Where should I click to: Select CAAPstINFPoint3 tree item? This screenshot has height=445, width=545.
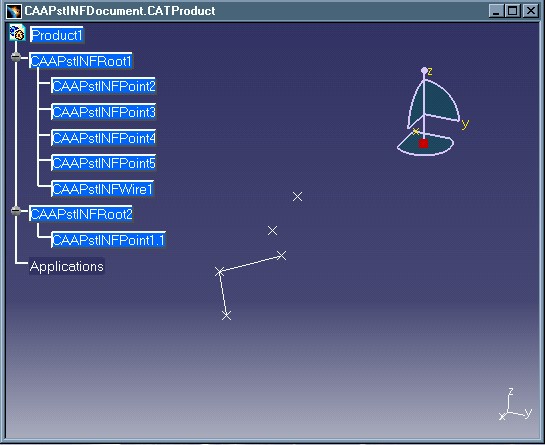tap(104, 112)
